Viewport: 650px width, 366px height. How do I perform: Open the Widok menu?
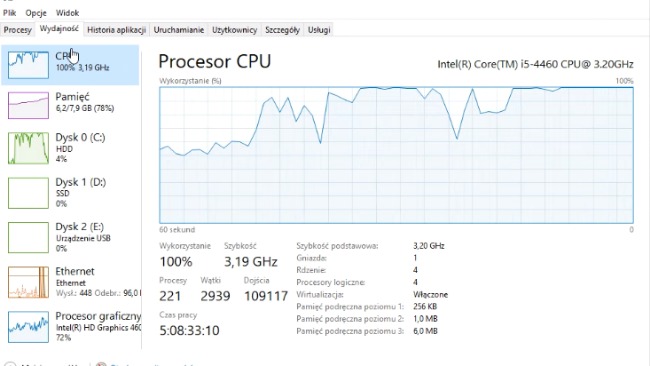pyautogui.click(x=67, y=13)
